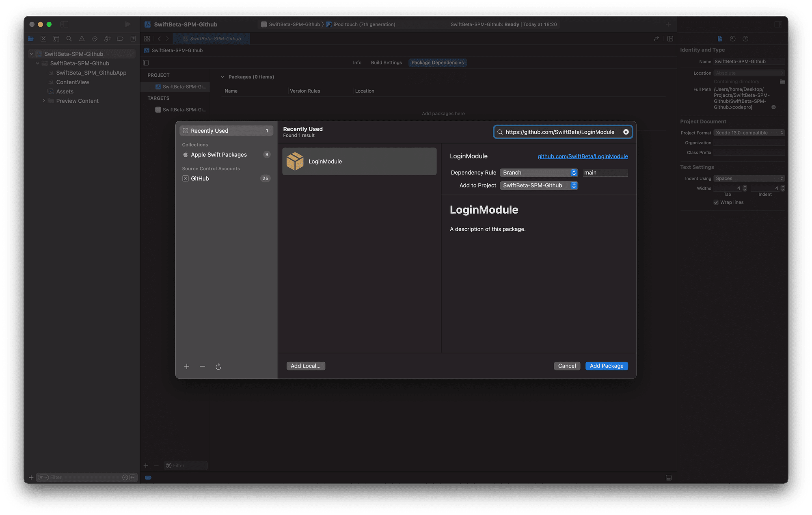Expand the Preview Content folder
The width and height of the screenshot is (812, 515).
[x=44, y=101]
